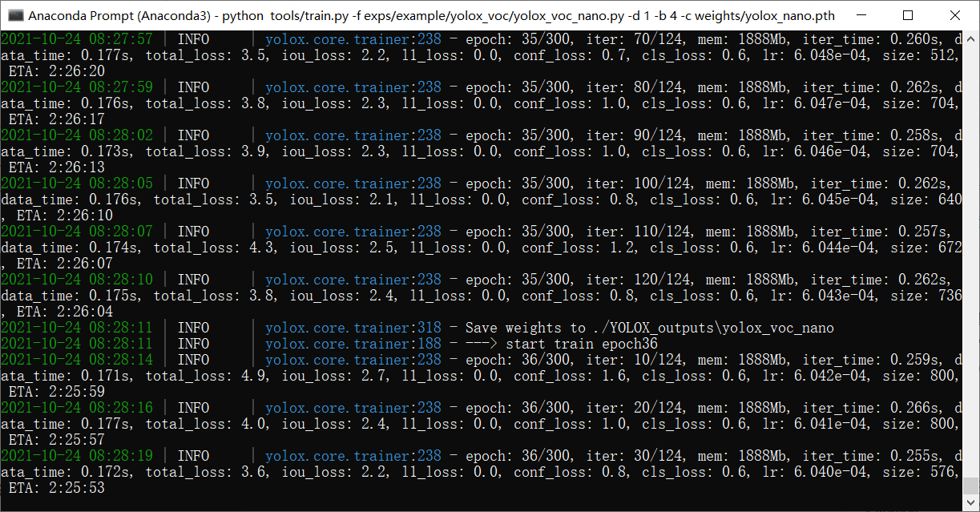Click 'size: 576' value

918,472
